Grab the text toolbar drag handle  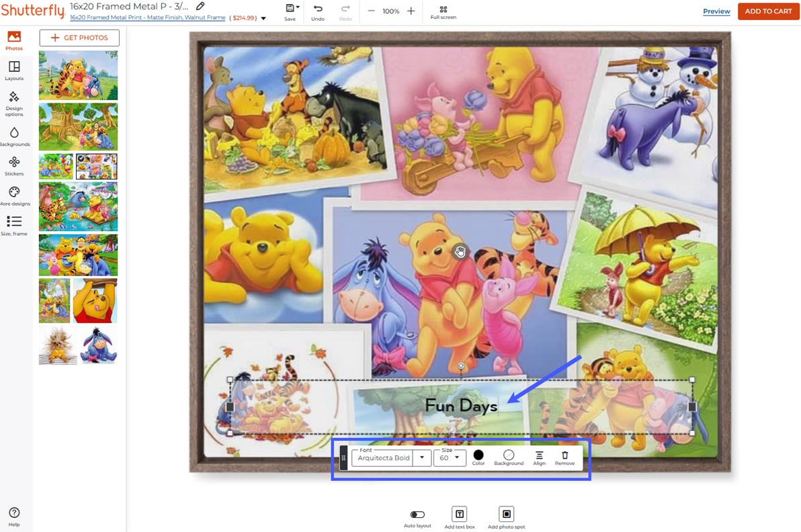coord(343,458)
